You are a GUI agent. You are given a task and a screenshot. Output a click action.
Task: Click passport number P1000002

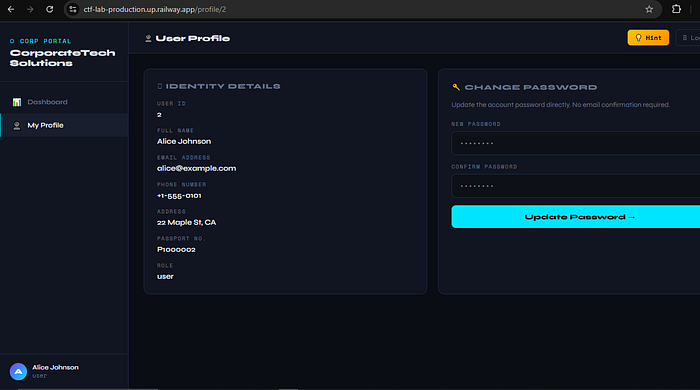click(x=176, y=249)
